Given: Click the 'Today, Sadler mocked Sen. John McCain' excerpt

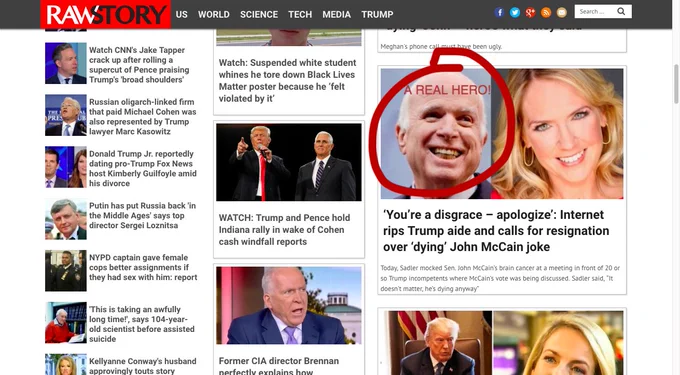Looking at the screenshot, I should click(500, 278).
